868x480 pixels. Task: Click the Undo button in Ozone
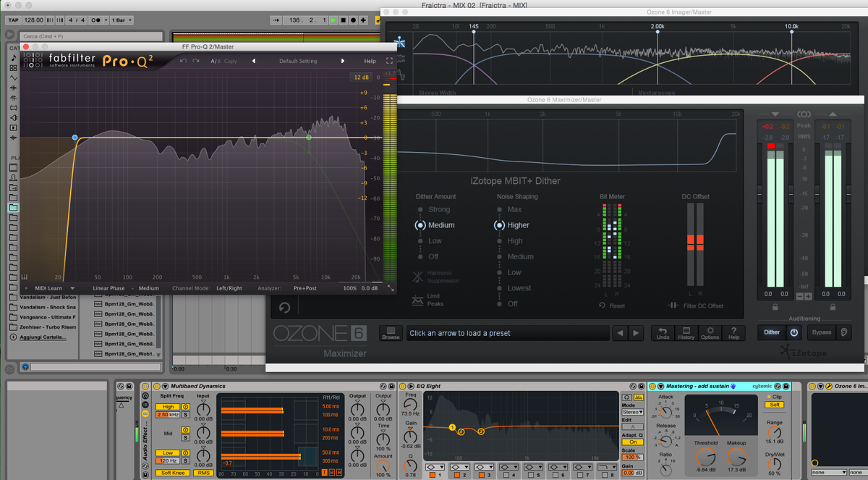(663, 333)
